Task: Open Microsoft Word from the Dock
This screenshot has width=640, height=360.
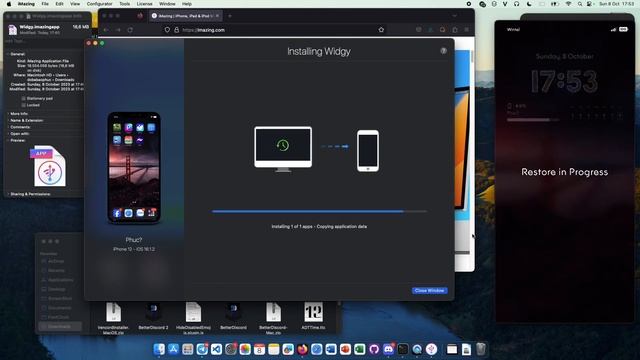Action: click(331, 349)
